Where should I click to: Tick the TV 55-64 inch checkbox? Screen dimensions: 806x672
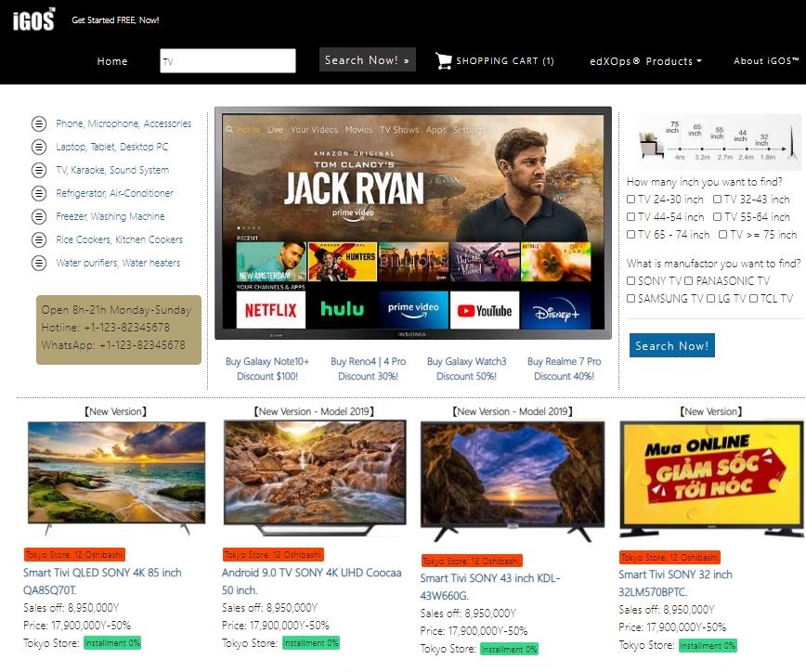(x=717, y=217)
